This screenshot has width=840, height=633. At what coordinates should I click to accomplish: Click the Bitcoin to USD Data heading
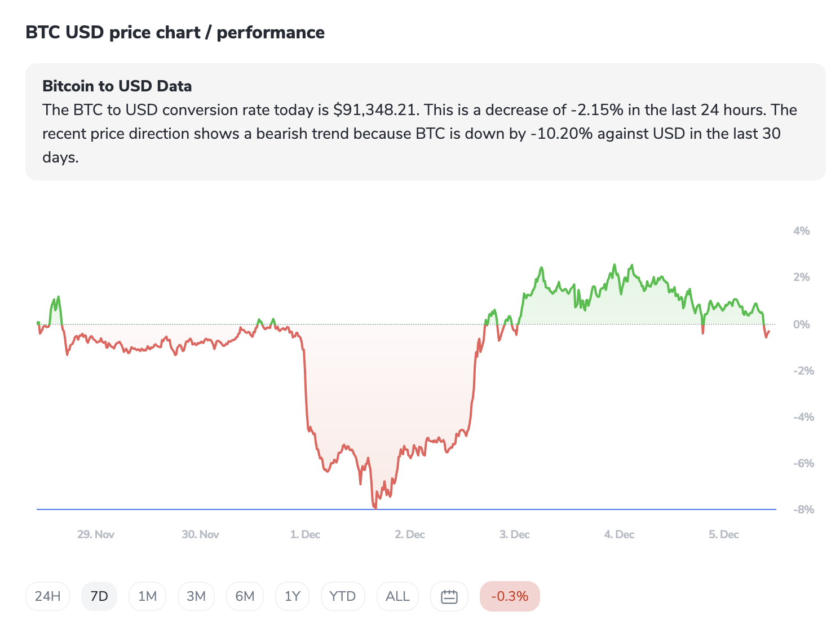point(117,86)
